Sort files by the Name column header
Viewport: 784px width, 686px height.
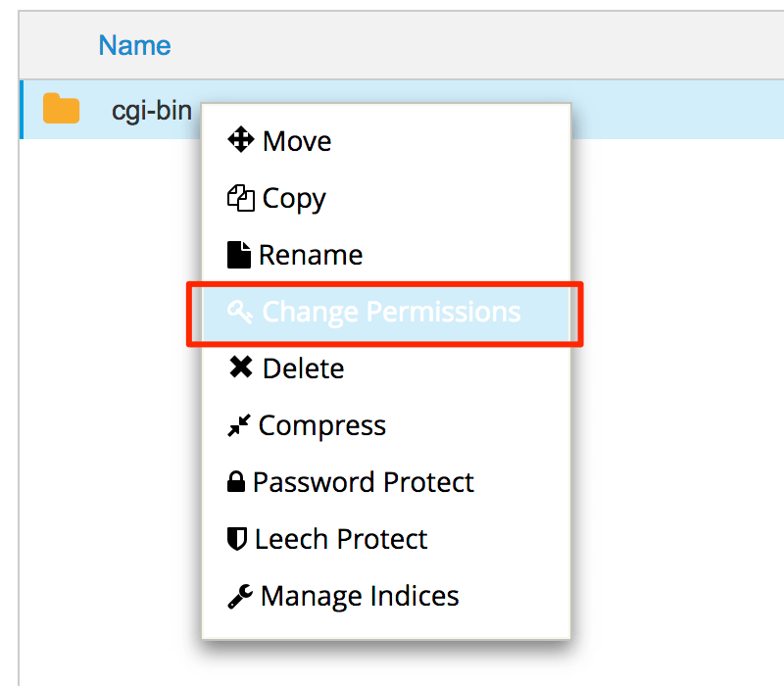tap(134, 45)
